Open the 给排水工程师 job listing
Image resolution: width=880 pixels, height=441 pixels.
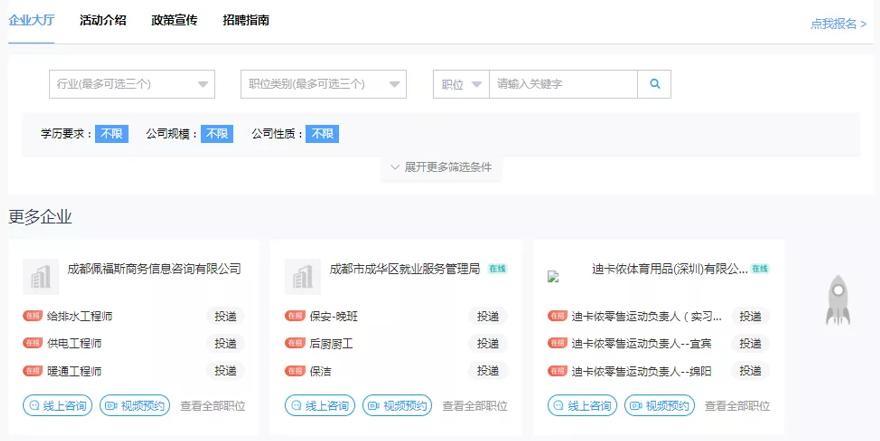[80, 316]
